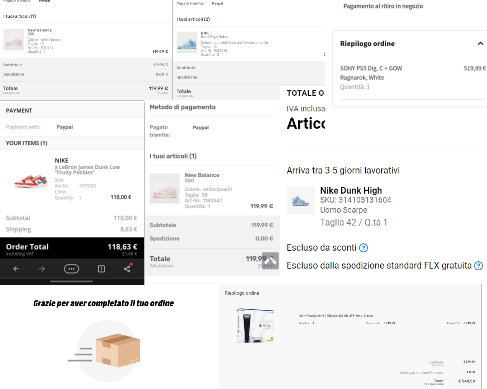Click help icon beside Escluso da sconti

(363, 248)
